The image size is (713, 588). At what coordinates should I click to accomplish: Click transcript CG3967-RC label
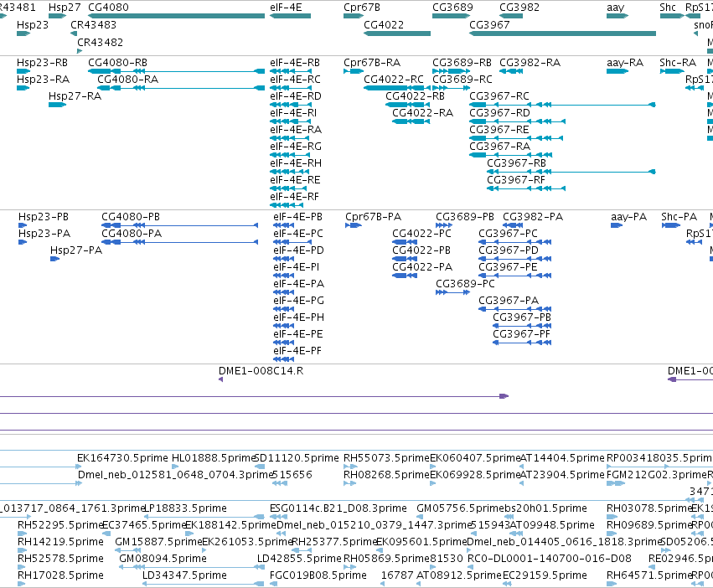499,96
